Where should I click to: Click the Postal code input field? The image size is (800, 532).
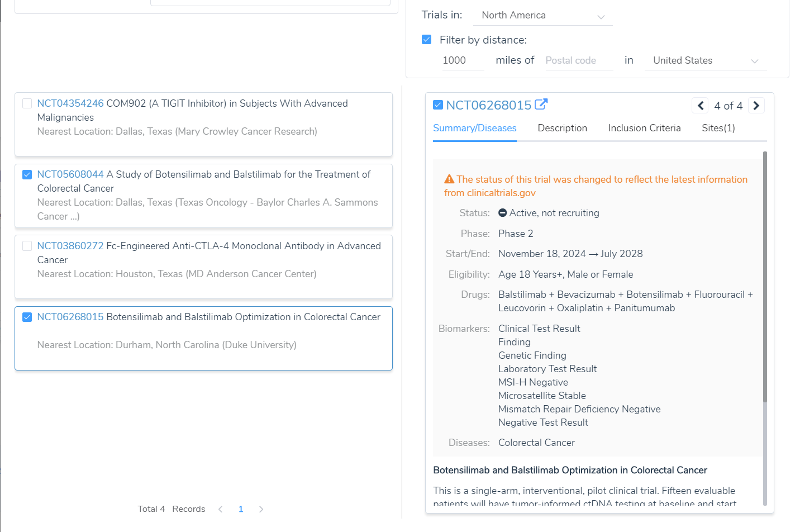pyautogui.click(x=578, y=60)
